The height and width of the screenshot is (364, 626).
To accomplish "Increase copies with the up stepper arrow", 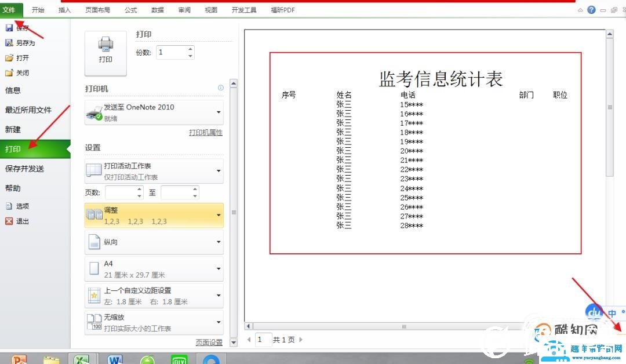I will (191, 49).
